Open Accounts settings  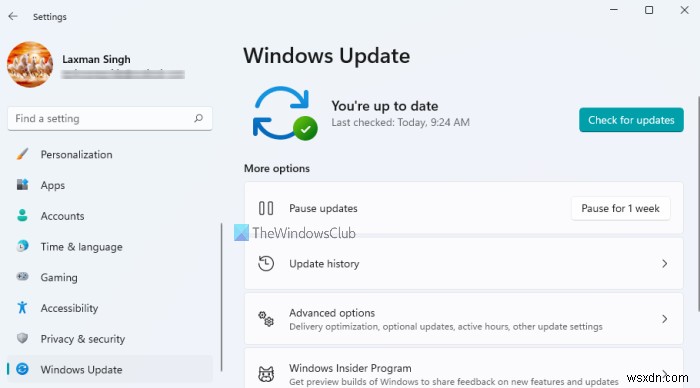[110, 216]
